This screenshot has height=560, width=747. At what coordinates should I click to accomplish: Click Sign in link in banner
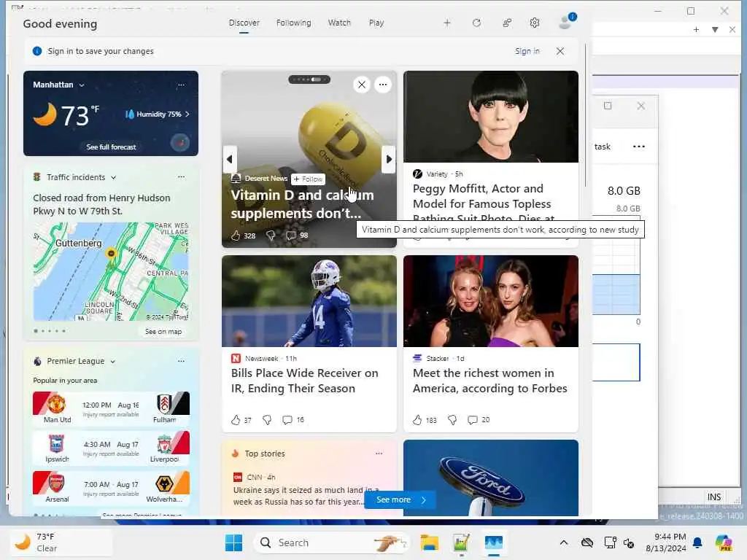tap(527, 51)
